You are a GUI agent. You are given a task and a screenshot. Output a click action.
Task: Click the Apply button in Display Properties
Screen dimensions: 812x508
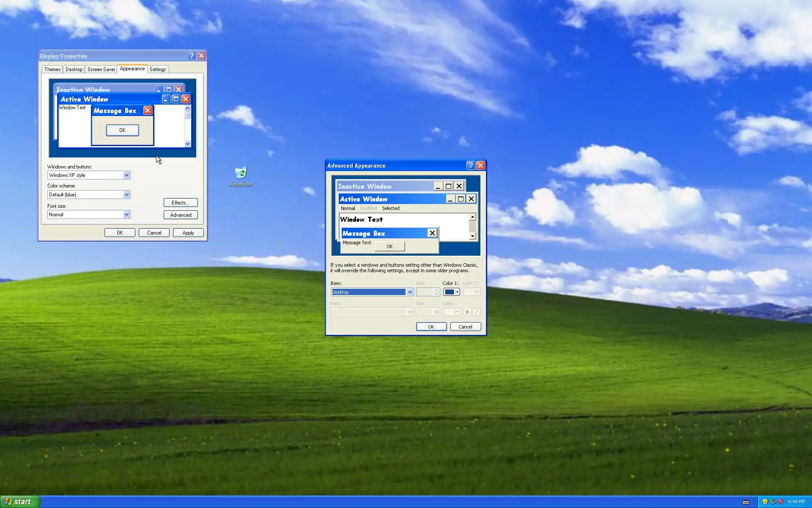[x=188, y=233]
